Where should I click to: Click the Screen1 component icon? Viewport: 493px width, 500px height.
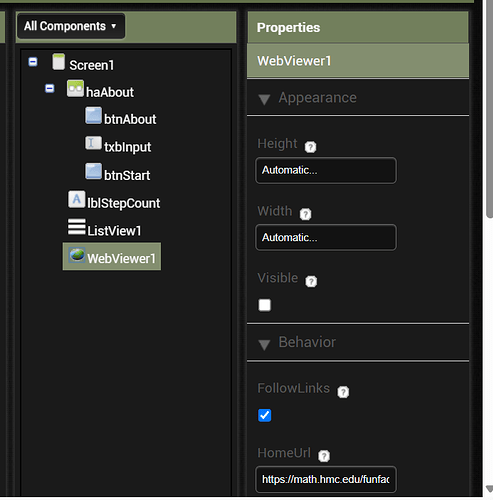pos(59,62)
